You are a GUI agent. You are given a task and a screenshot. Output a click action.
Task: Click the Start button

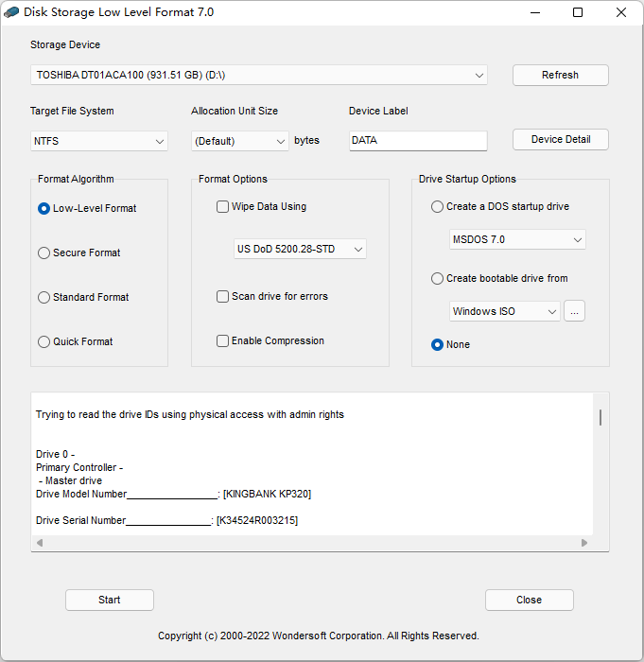[110, 600]
